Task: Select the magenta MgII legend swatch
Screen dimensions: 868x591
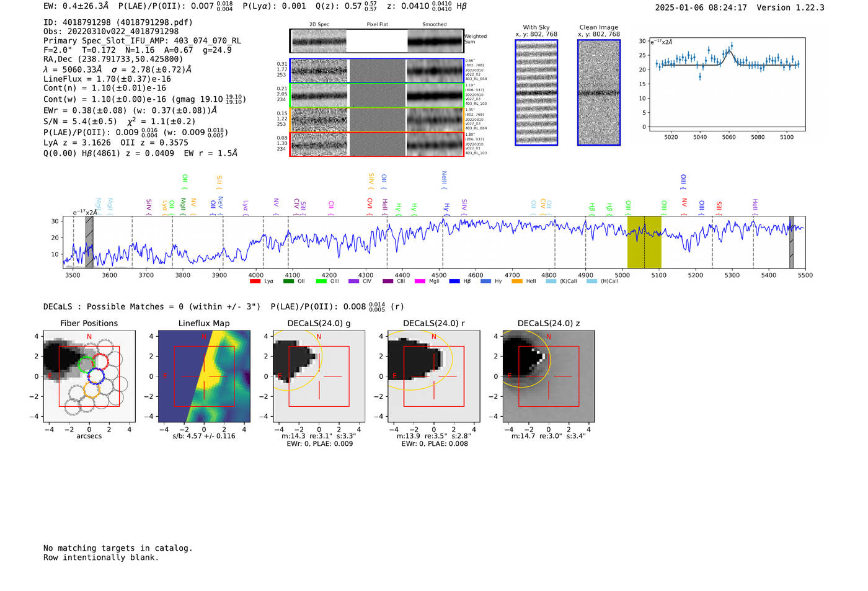Action: tap(420, 282)
